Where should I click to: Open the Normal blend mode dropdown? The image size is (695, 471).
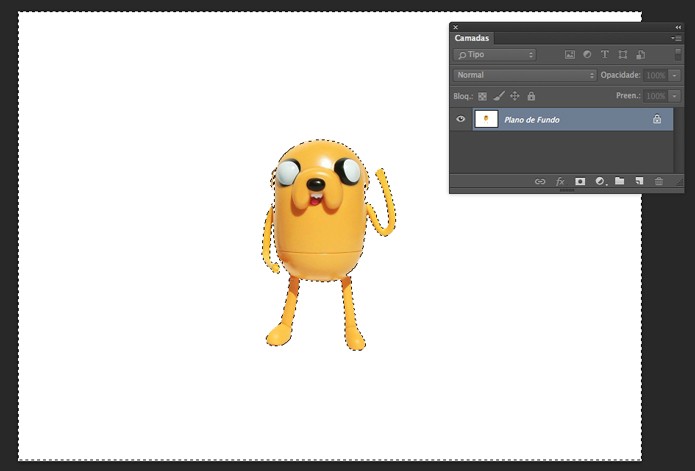(x=525, y=75)
